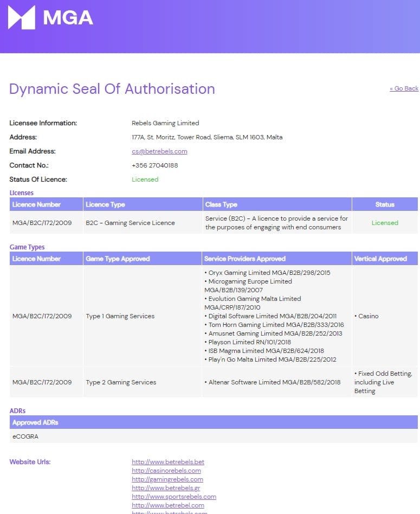Click Licensed status cell in Licenses table
420x514 pixels.
click(x=385, y=223)
